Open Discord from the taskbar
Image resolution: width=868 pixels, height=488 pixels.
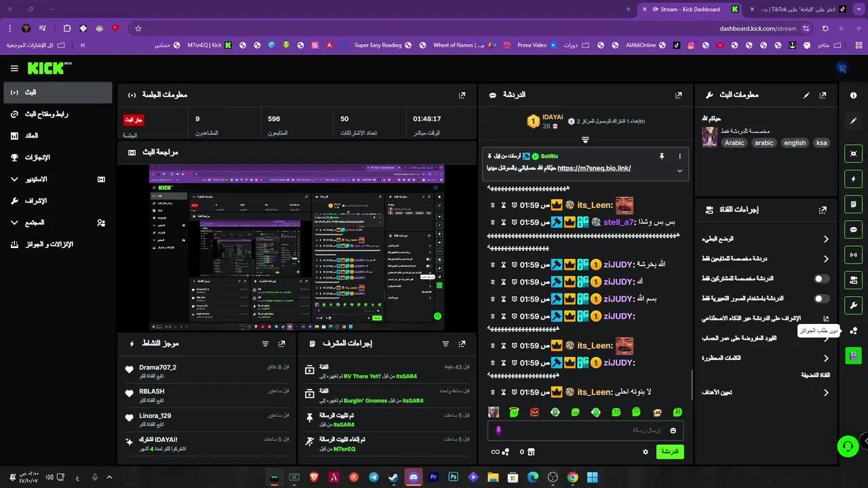point(414,477)
